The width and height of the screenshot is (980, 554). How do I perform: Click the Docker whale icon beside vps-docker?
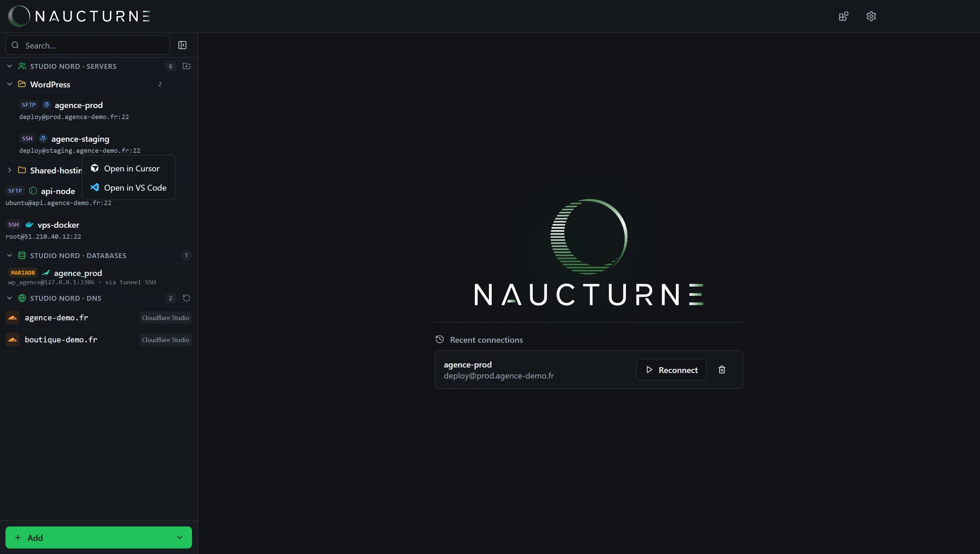[29, 224]
